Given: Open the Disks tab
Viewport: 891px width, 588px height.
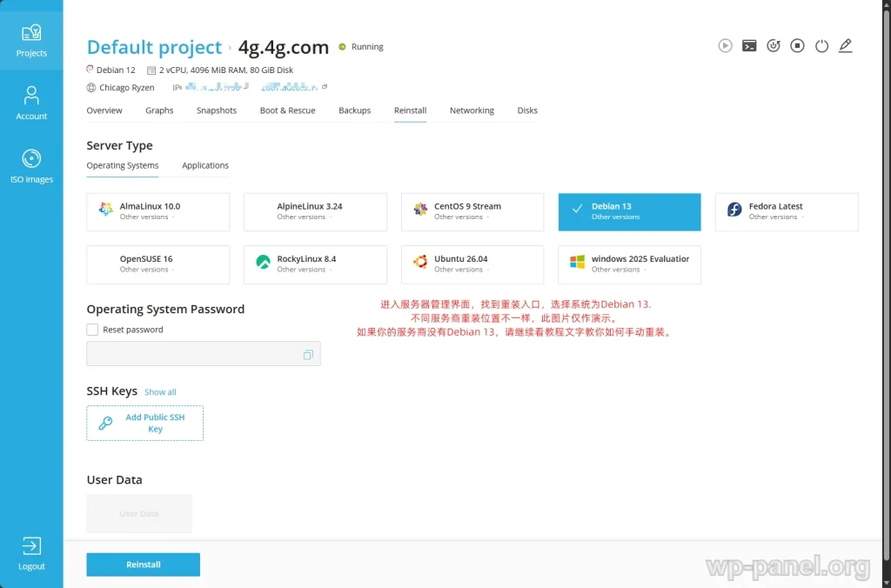Looking at the screenshot, I should click(527, 110).
